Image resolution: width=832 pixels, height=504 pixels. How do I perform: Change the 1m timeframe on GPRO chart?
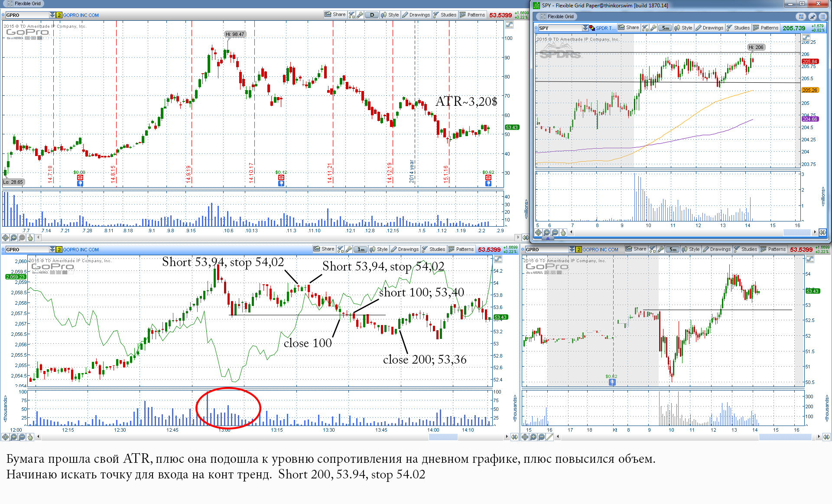pyautogui.click(x=361, y=249)
